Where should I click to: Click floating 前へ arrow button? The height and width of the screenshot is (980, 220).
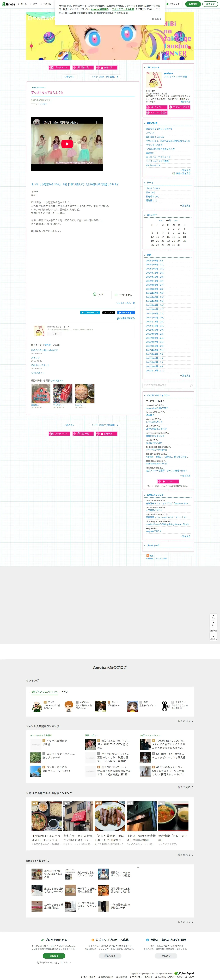[213, 624]
